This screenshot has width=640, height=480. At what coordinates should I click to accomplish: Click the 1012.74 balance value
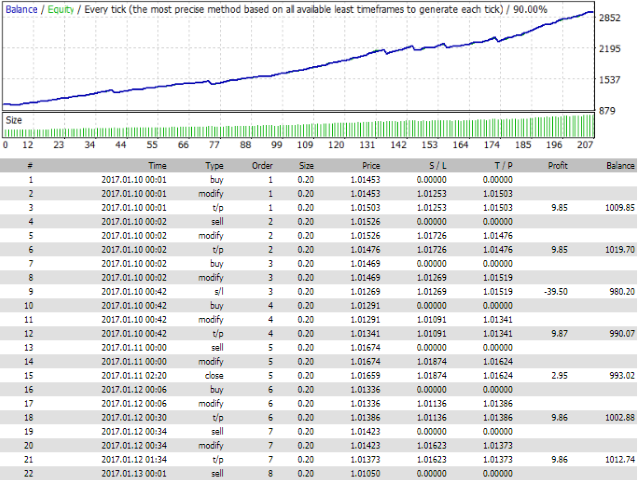tap(618, 458)
